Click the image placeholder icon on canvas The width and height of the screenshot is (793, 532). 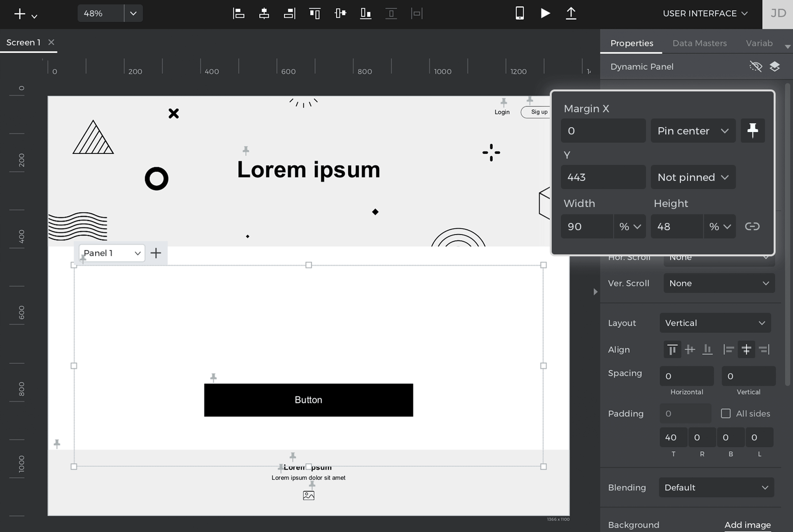click(x=308, y=495)
